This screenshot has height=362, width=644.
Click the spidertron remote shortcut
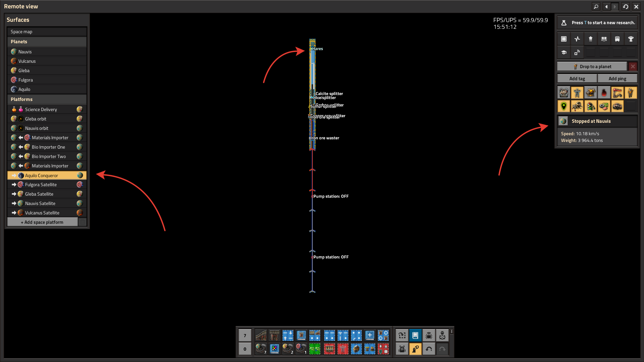429,335
